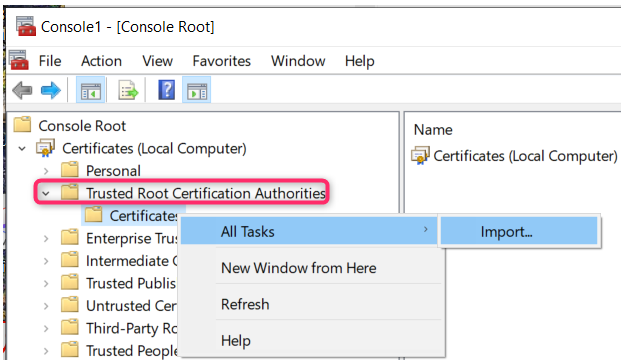
Task: Toggle the Show/Hide Console Tree icon
Action: [x=91, y=90]
